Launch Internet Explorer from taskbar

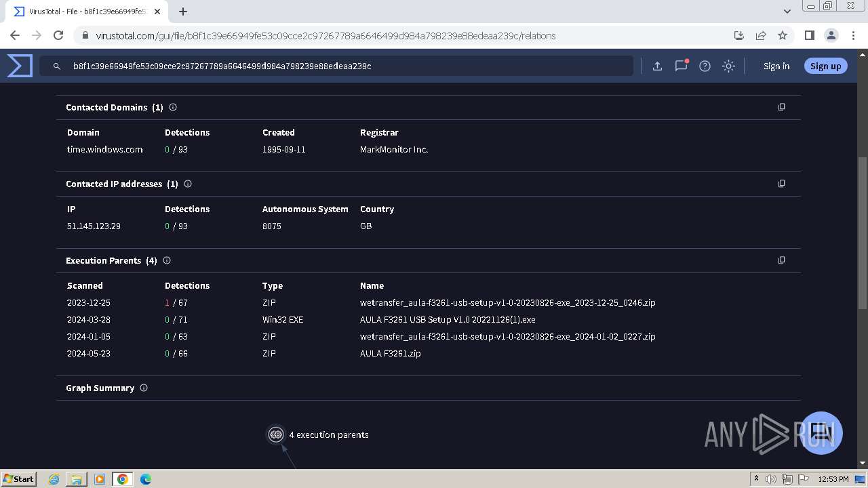(54, 479)
